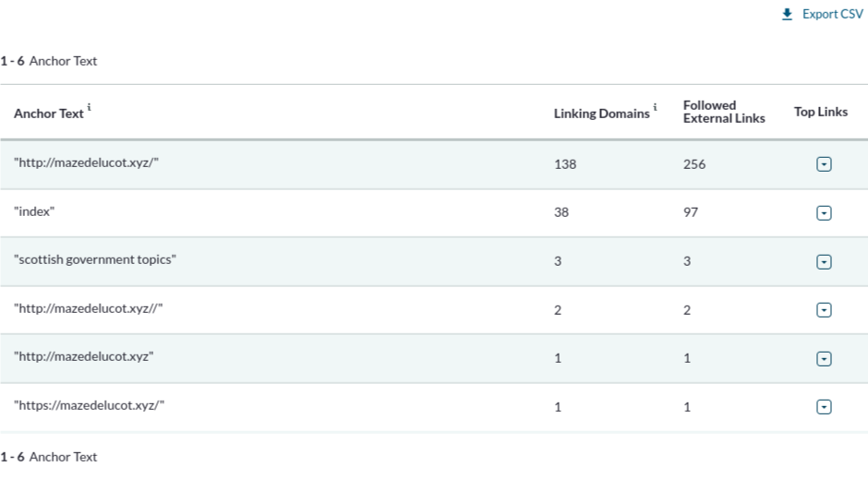Expand Top Links for "http://mazedelucot.xyz//" row
The height and width of the screenshot is (479, 868).
(824, 310)
